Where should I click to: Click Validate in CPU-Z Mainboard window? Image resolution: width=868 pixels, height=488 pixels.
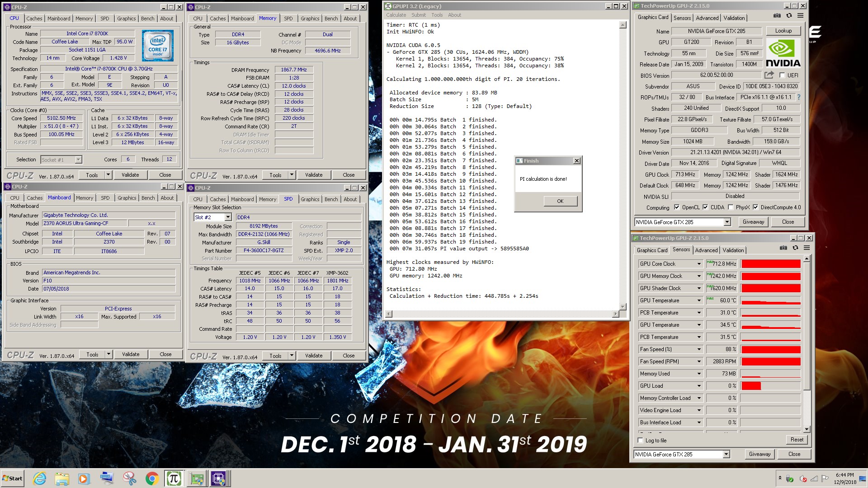[x=131, y=354]
